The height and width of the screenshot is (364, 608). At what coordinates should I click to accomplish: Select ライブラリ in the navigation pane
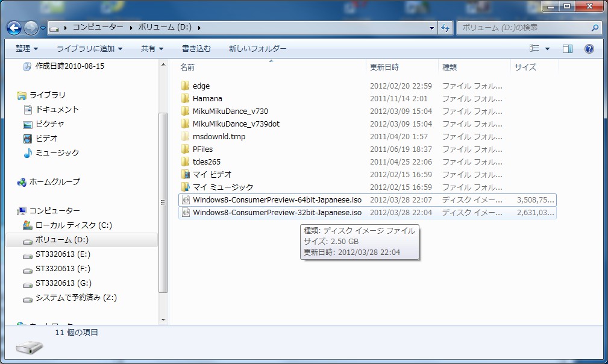48,95
